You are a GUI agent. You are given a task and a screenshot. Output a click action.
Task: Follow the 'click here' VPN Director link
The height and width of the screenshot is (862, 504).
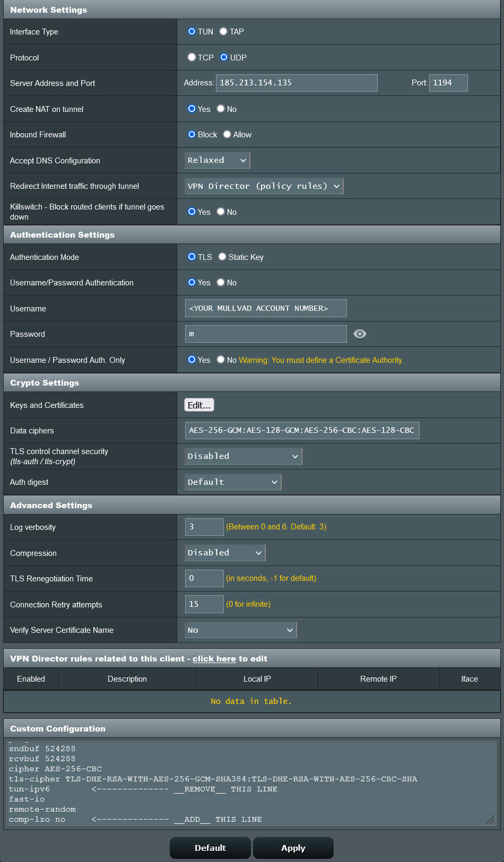[x=214, y=659]
